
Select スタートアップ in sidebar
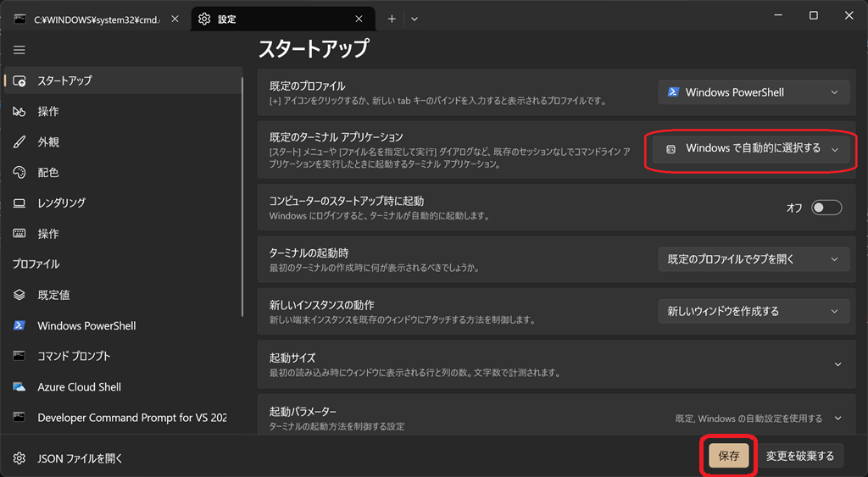click(x=123, y=80)
